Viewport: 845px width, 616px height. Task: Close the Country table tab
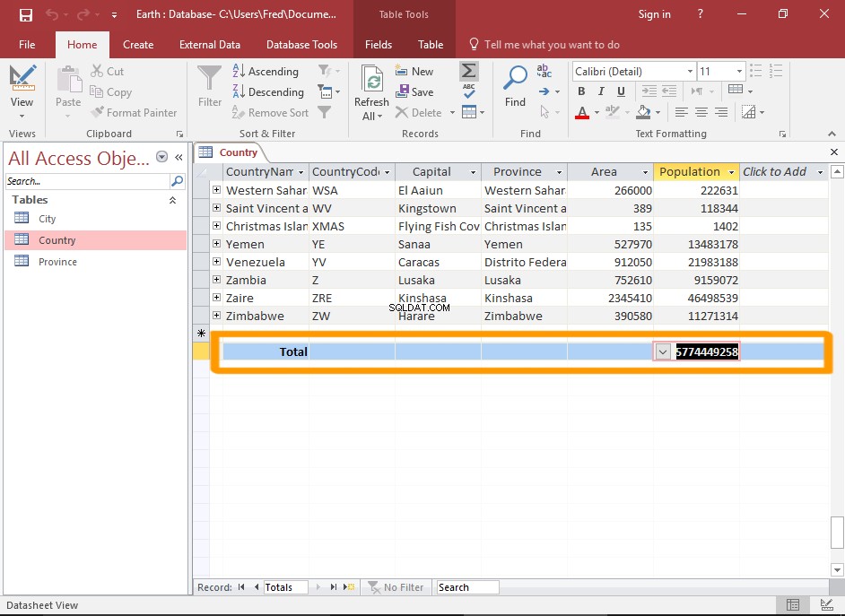tap(833, 152)
